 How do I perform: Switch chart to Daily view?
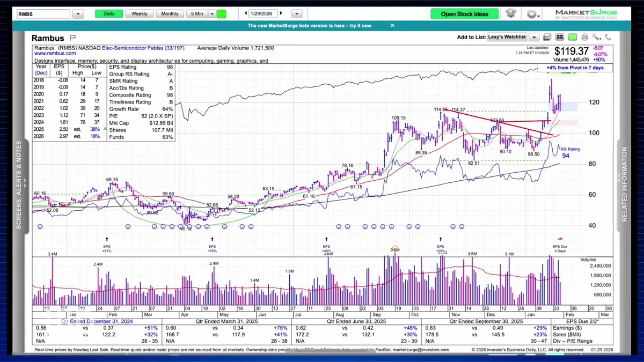point(109,14)
